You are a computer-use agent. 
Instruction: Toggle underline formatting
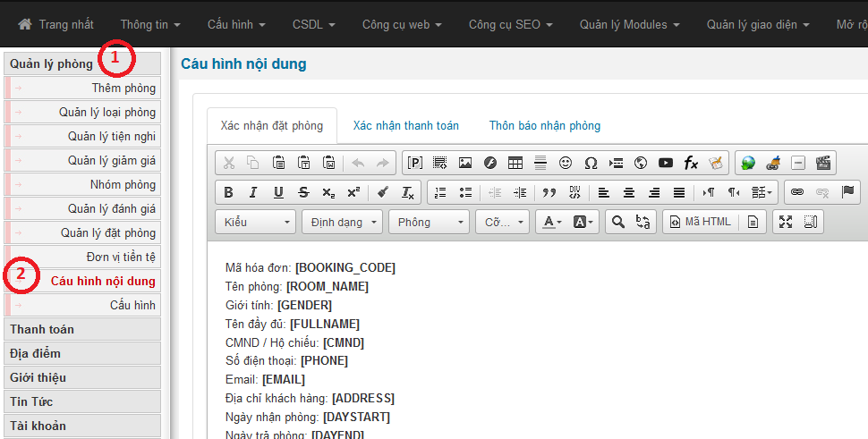coord(278,192)
